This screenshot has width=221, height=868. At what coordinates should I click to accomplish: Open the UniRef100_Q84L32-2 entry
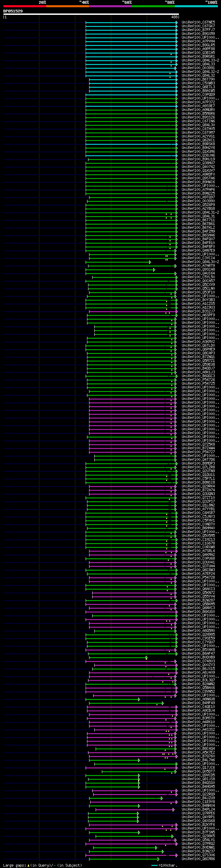200,72
